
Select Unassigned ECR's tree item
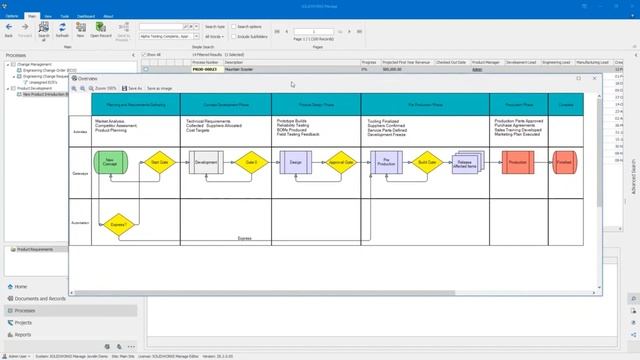click(x=40, y=82)
